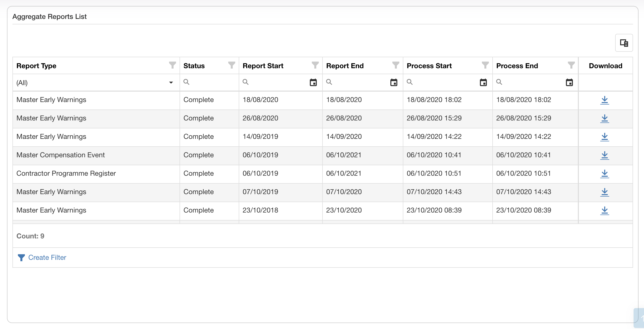This screenshot has width=644, height=329.
Task: Open the Process Start header filter funnel
Action: click(485, 65)
